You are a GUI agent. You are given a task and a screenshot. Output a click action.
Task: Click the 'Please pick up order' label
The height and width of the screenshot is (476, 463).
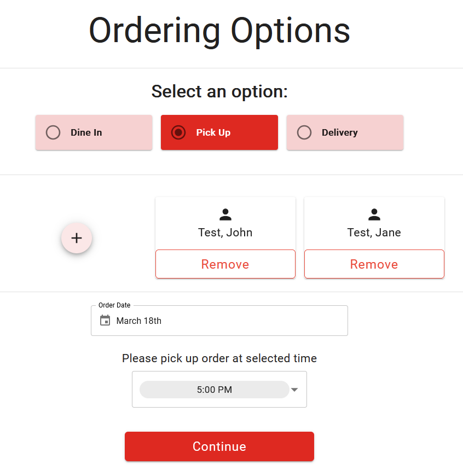(219, 358)
